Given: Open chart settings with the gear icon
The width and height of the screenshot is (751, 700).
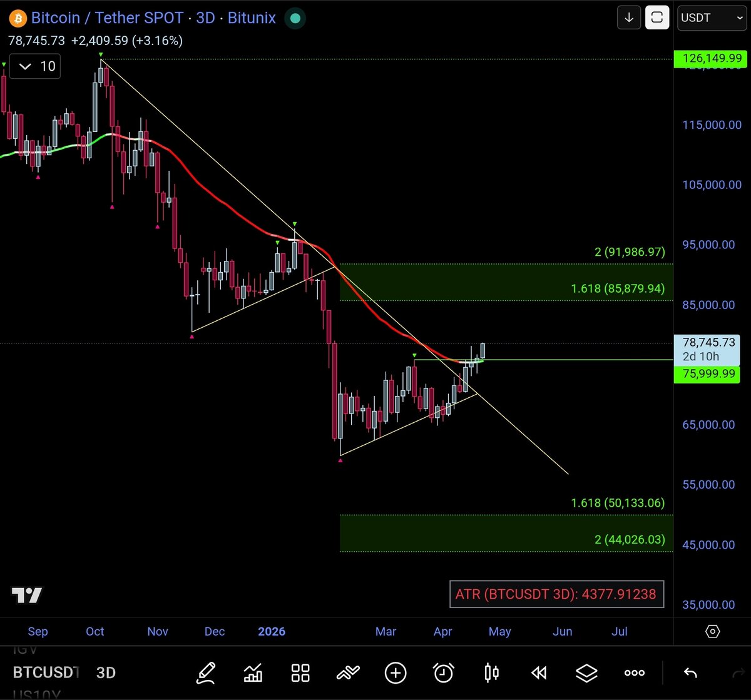Looking at the screenshot, I should [713, 632].
